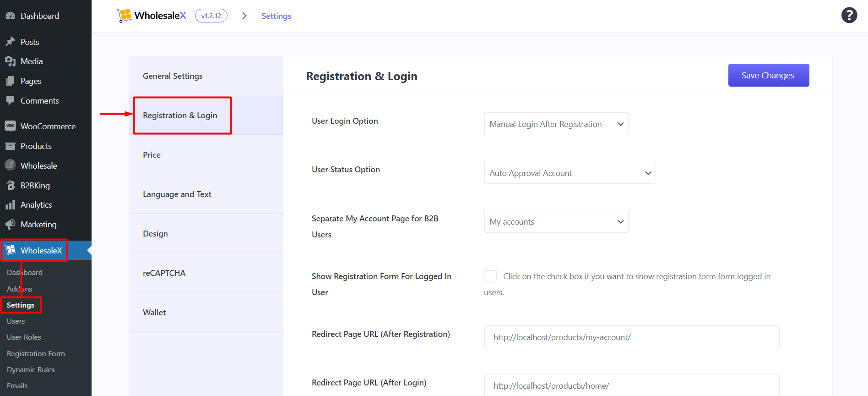Viewport: 868px width, 396px height.
Task: Click the User Status Option label
Action: (x=346, y=170)
